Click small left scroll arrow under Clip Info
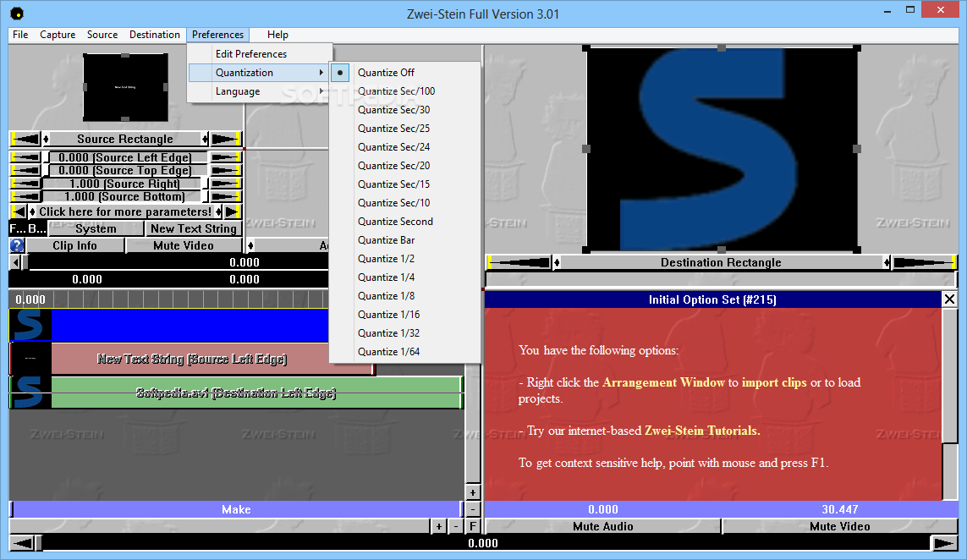Viewport: 967px width, 560px height. pos(15,263)
